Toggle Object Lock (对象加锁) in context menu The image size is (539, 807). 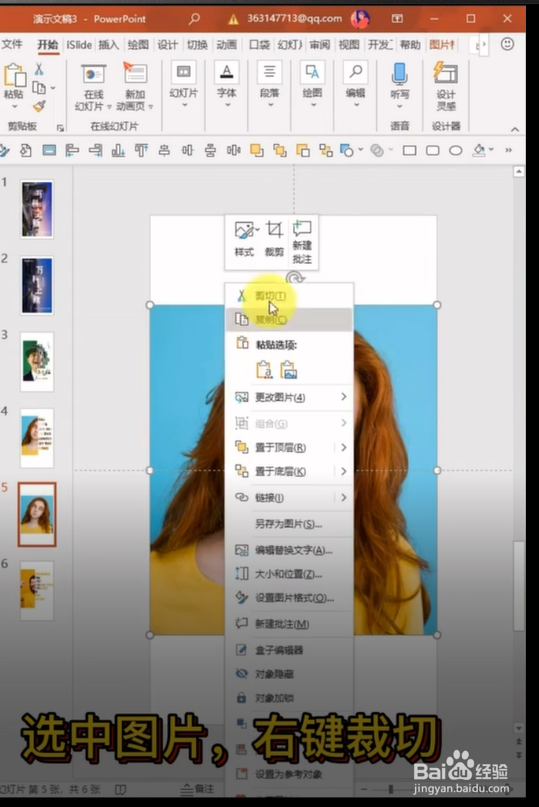[290, 698]
